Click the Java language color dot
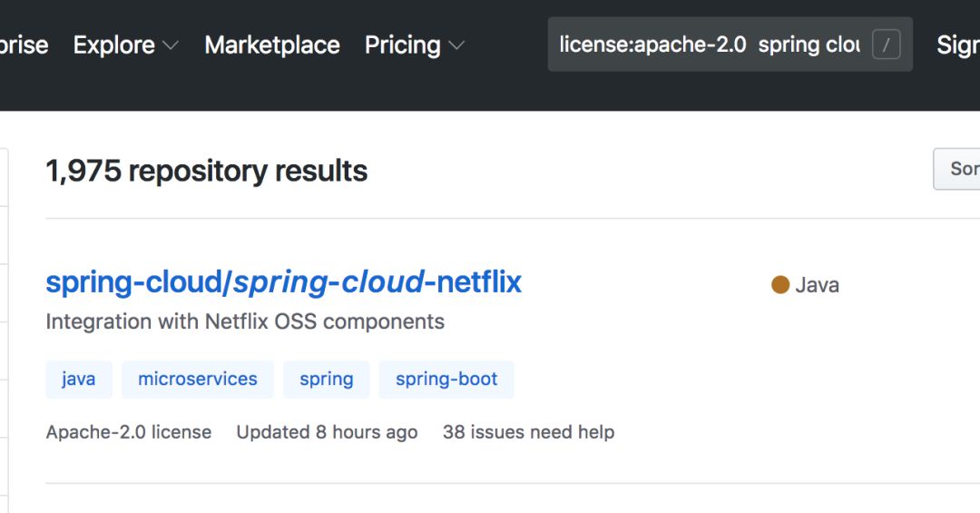980x513 pixels. [x=779, y=285]
